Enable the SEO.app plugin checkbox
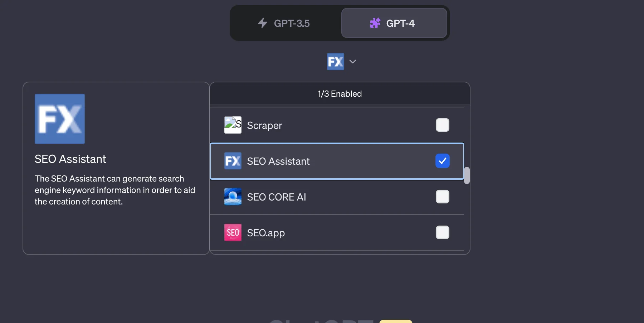644x323 pixels. click(x=443, y=232)
